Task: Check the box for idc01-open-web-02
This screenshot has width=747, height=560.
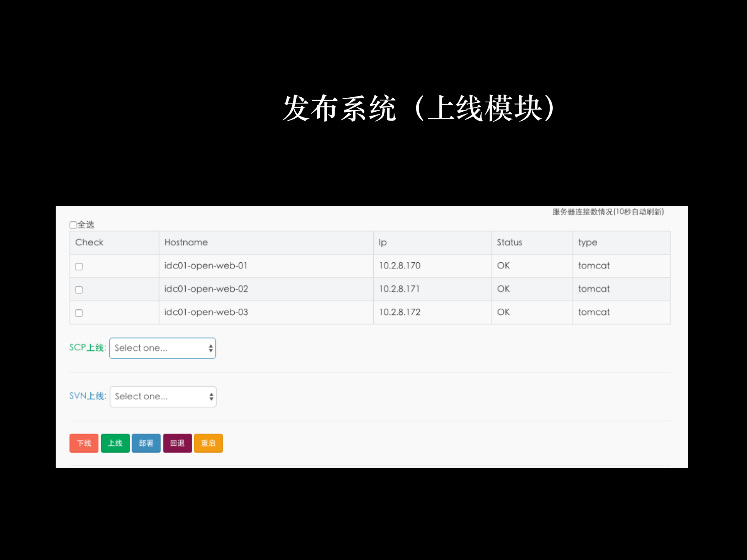Action: tap(79, 290)
